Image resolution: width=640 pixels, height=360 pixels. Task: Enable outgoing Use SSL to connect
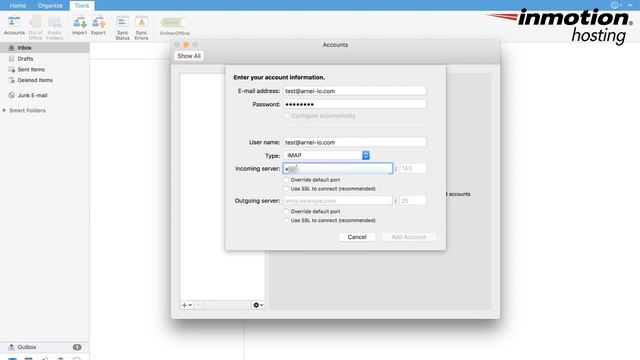[287, 220]
